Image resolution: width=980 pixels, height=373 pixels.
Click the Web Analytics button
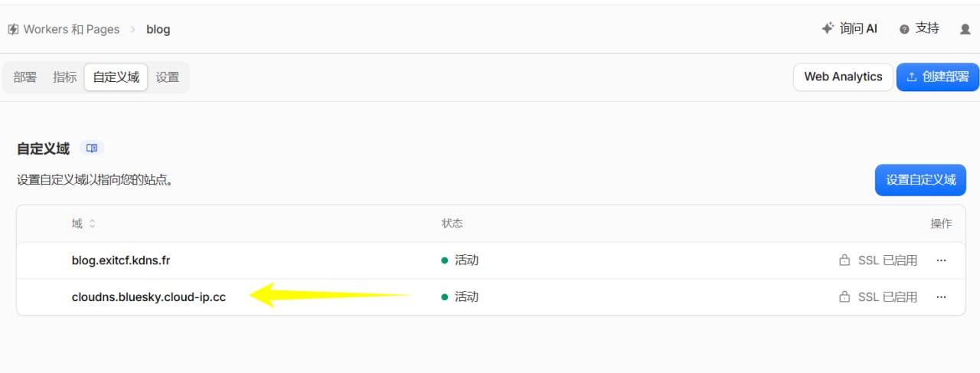843,77
